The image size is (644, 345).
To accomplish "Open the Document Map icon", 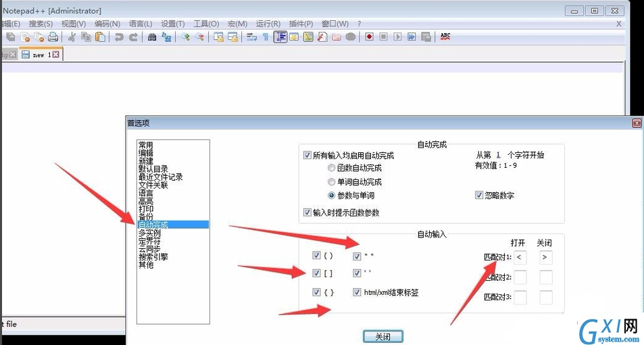I will point(308,37).
